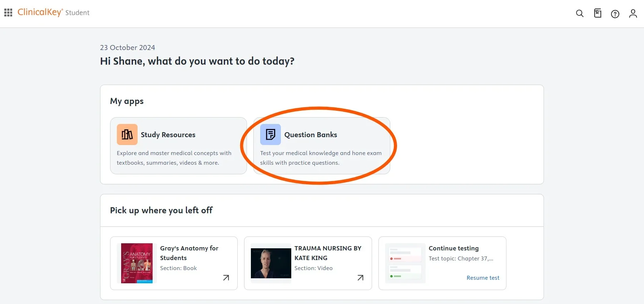644x304 pixels.
Task: Click Gray's Anatomy book cover thumbnail
Action: (x=137, y=263)
